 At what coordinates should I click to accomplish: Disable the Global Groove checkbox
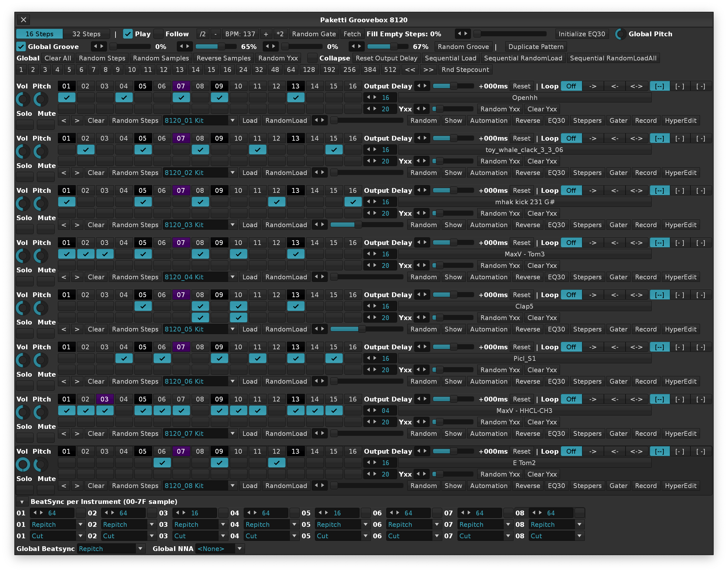21,46
